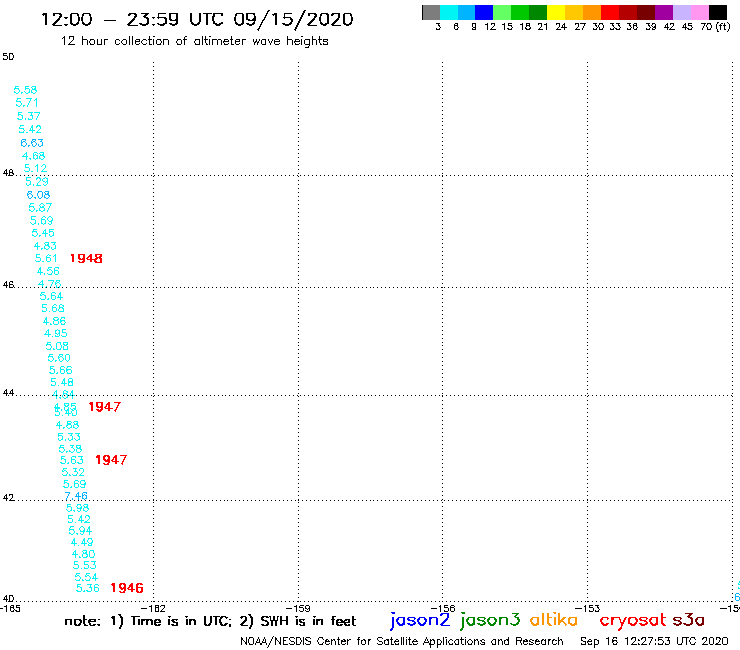The height and width of the screenshot is (650, 740).
Task: Click the jason3 satellite label
Action: [x=490, y=620]
